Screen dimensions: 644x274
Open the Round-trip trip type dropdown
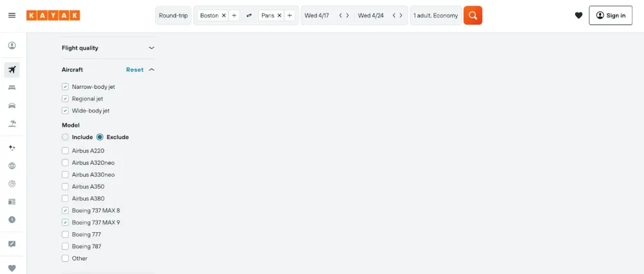click(x=173, y=15)
